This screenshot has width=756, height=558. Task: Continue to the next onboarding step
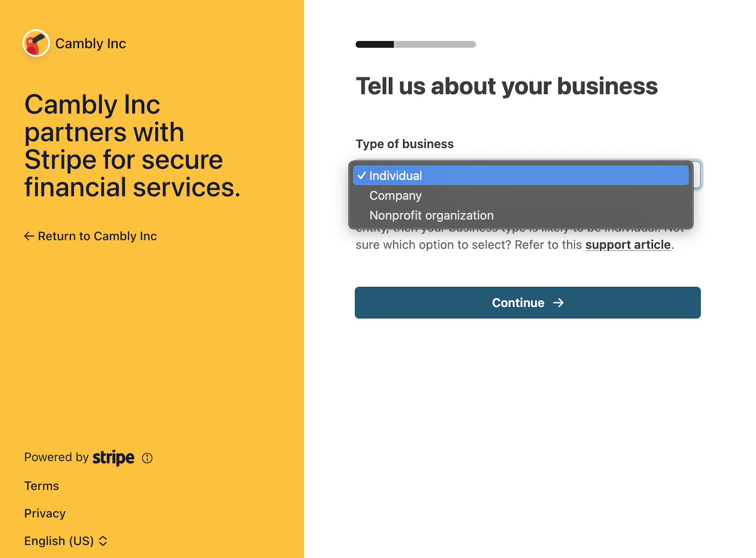528,303
